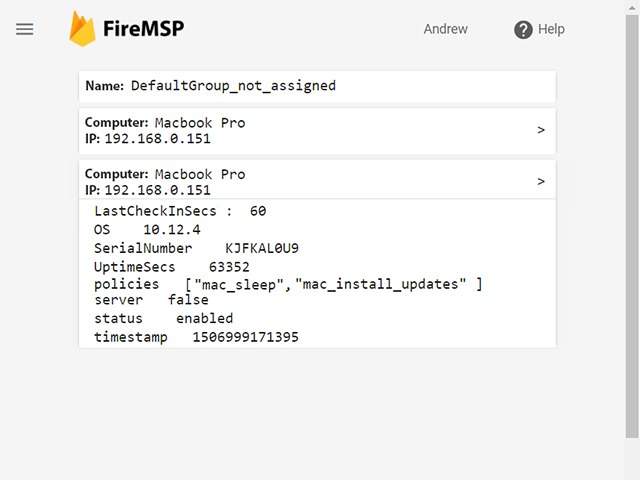Image resolution: width=640 pixels, height=480 pixels.
Task: Open the hamburger navigation menu
Action: pos(24,29)
